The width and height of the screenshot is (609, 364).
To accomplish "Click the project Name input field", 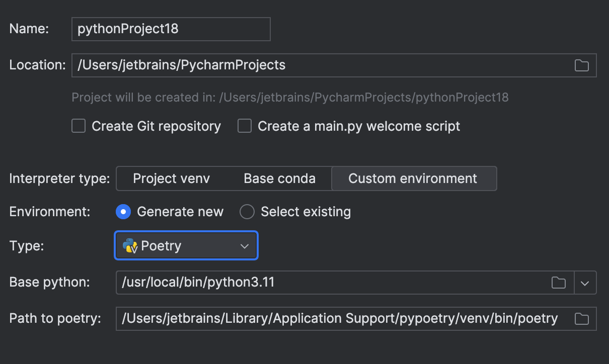I will 171,29.
